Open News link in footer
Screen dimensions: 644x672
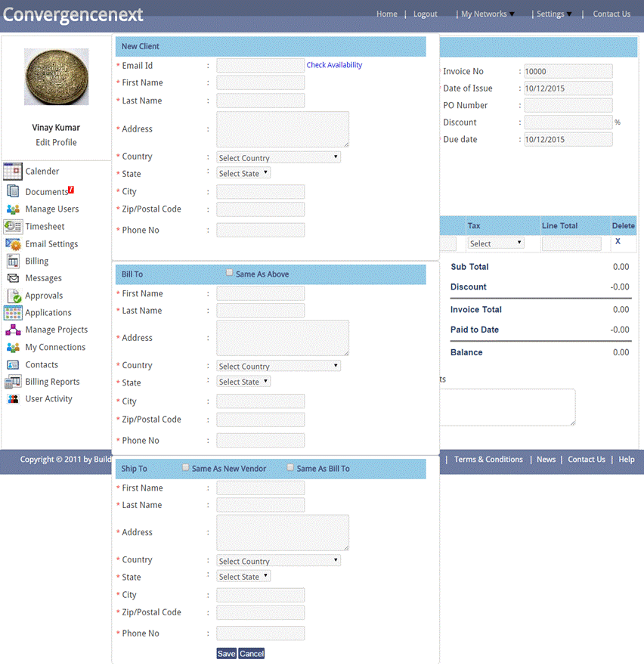[x=546, y=460]
